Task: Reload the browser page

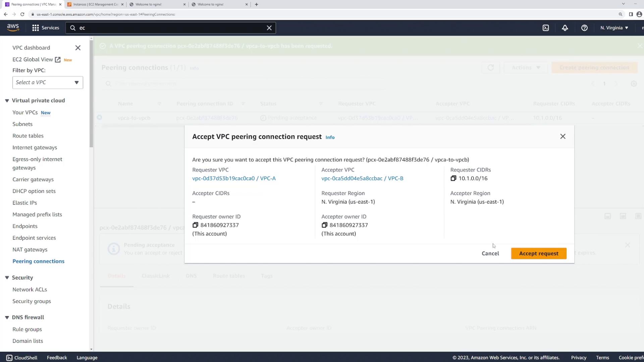Action: (22, 14)
